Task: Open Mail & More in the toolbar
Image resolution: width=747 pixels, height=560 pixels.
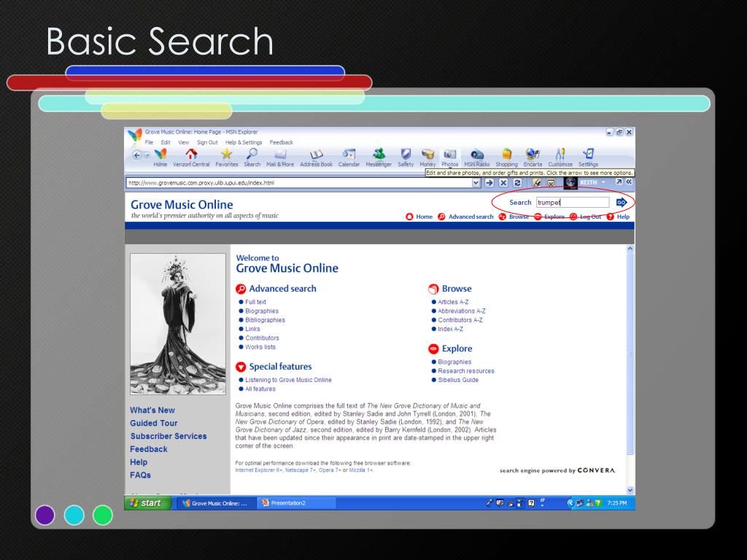Action: click(x=280, y=157)
